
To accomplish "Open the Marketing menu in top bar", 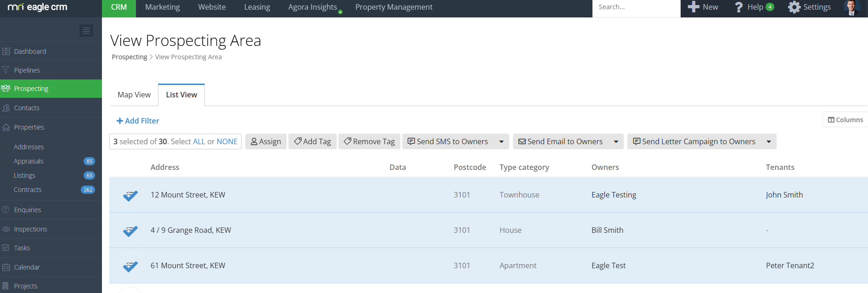I will click(163, 7).
